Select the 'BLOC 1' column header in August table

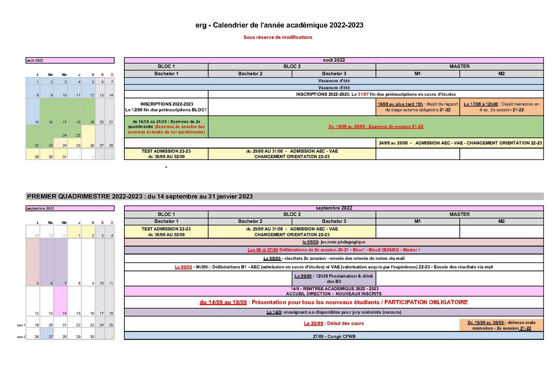click(166, 66)
